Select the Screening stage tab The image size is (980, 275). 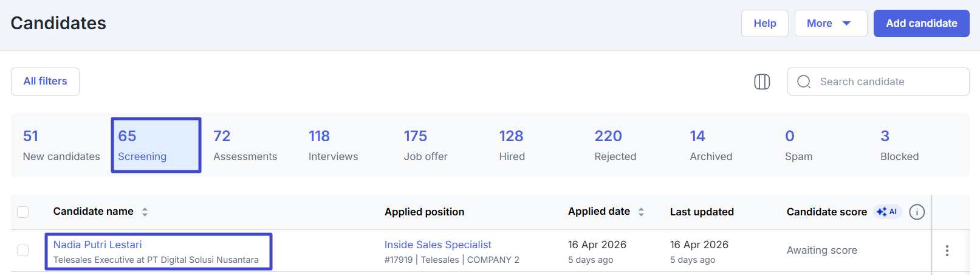coord(156,145)
